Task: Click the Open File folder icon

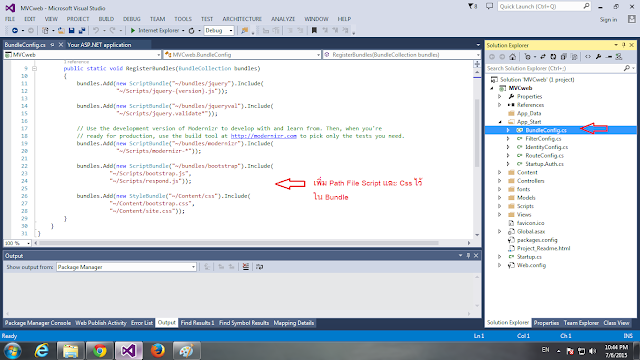Action: click(61, 30)
